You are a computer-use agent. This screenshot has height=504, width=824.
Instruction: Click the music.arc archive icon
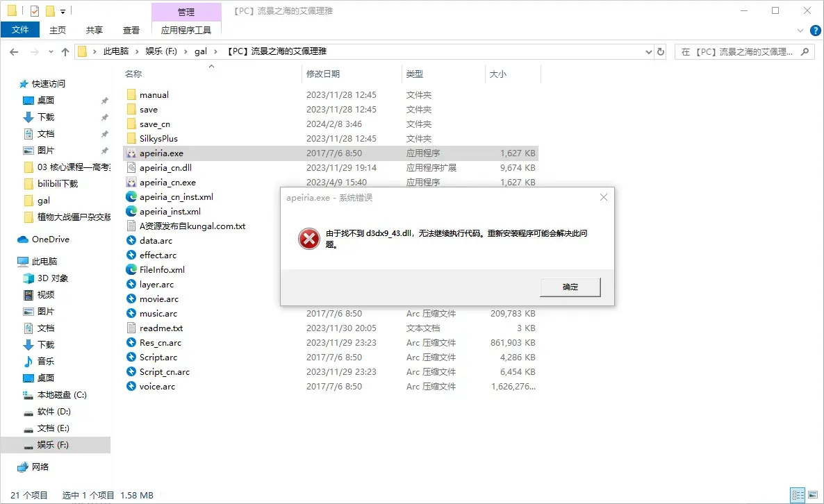point(131,313)
